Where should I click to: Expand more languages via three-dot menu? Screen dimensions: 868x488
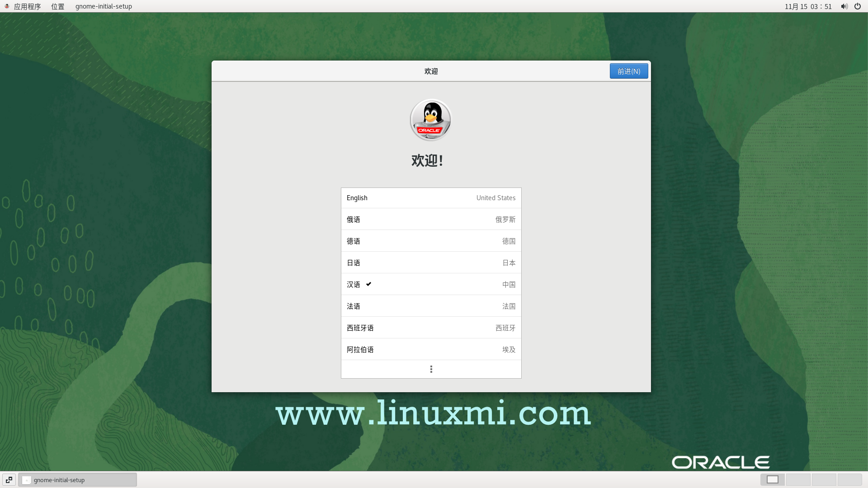click(x=431, y=369)
